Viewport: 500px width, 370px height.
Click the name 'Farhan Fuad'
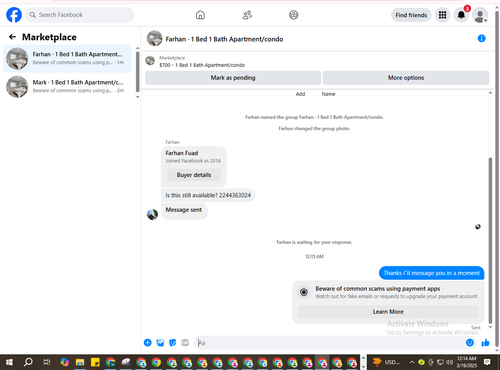tap(182, 153)
